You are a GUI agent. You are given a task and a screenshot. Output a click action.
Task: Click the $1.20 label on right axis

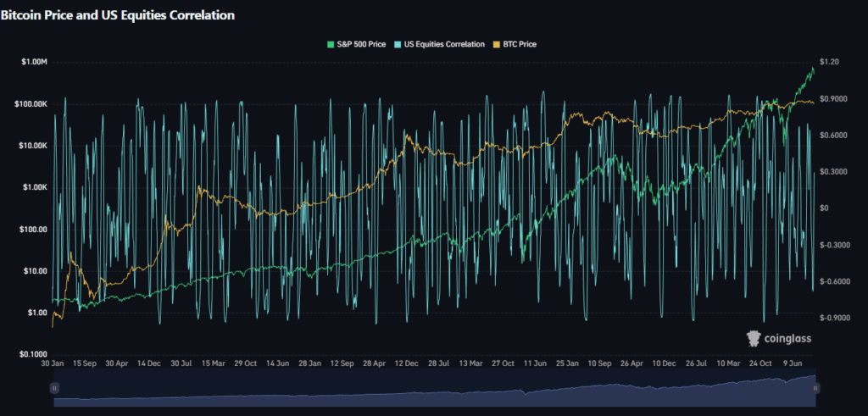click(830, 63)
